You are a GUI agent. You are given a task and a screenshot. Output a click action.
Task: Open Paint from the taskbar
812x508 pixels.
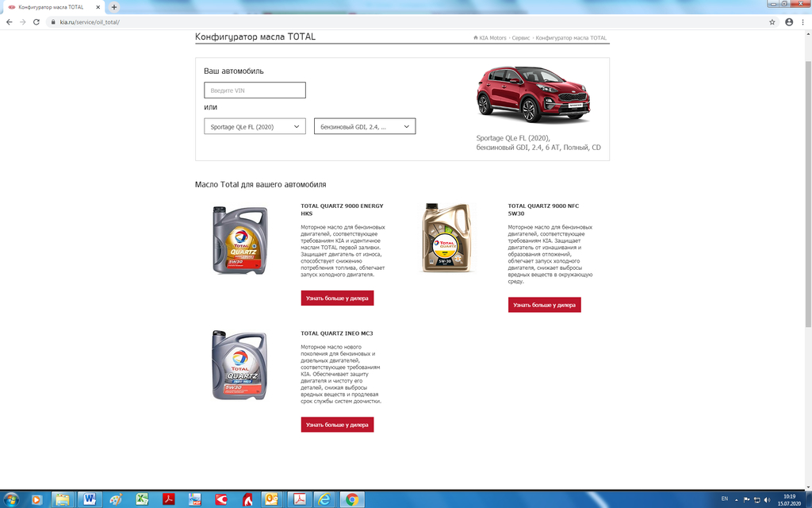point(116,500)
